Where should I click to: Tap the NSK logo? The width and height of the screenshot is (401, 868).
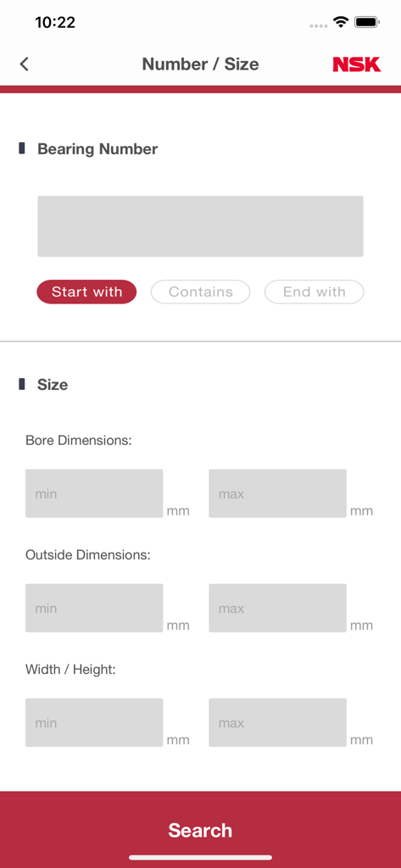coord(357,64)
